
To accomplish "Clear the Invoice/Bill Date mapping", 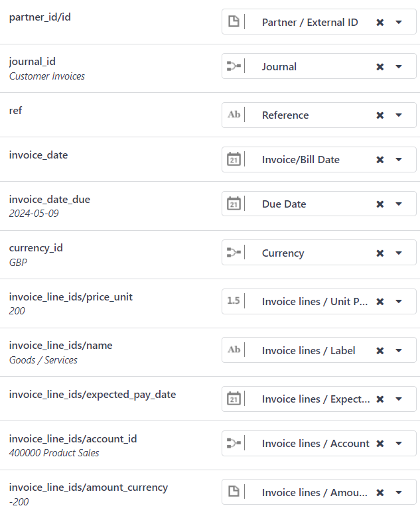I will pos(380,160).
